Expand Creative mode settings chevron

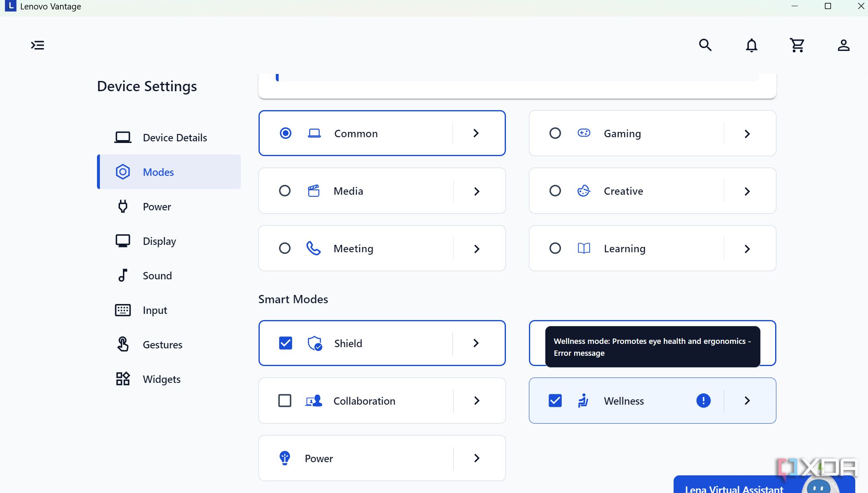point(747,191)
